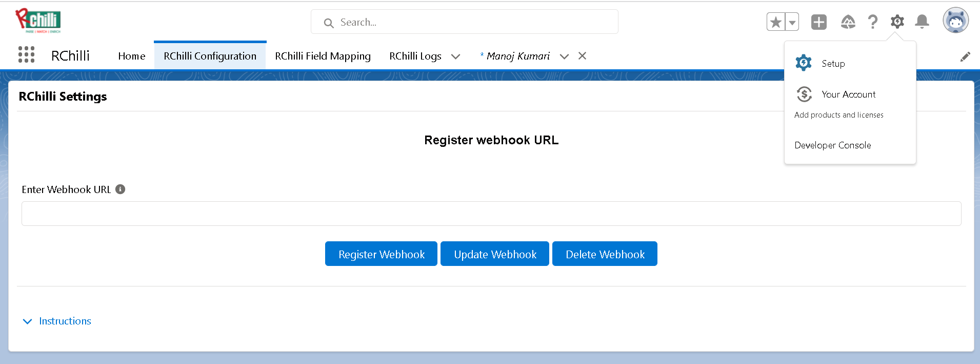Close the Manoj Kumari tab
The width and height of the screenshot is (980, 364).
click(582, 56)
